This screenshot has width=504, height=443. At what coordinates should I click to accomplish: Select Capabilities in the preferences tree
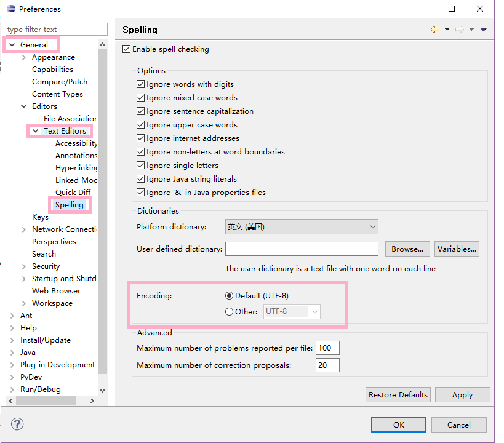tap(52, 70)
